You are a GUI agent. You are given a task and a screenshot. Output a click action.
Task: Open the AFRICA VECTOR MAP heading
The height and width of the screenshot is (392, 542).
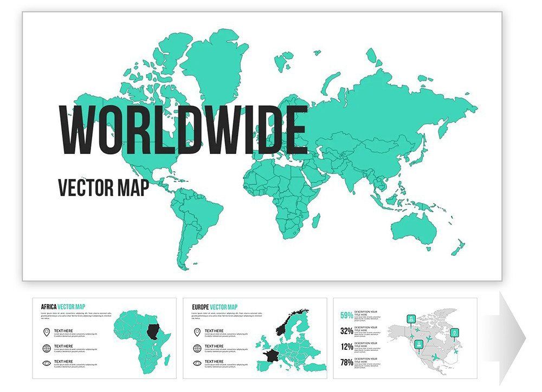pyautogui.click(x=62, y=306)
